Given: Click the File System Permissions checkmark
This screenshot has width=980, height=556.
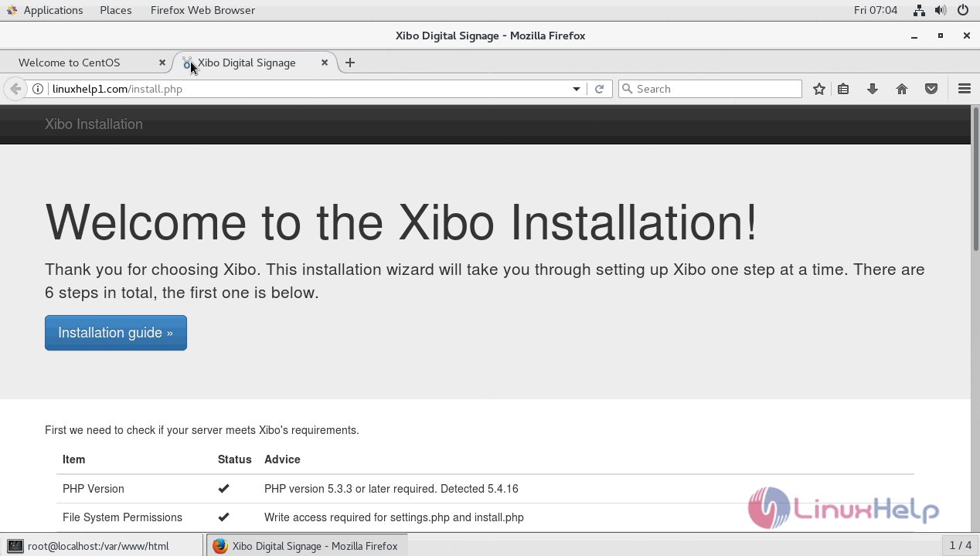Looking at the screenshot, I should [x=224, y=517].
